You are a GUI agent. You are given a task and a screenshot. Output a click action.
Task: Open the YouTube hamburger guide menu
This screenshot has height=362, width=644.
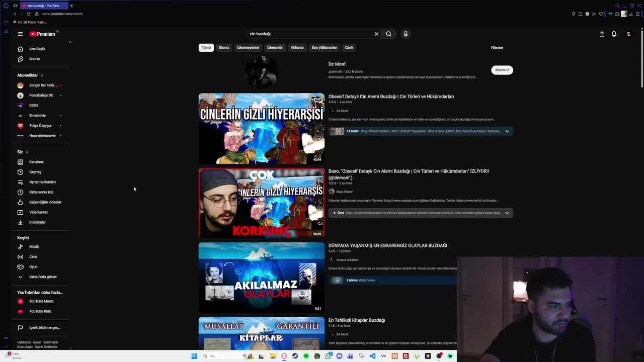pos(20,34)
